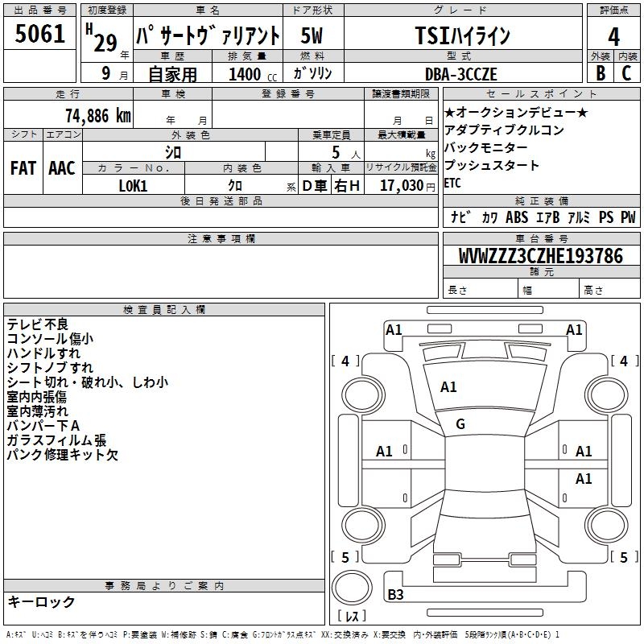This screenshot has width=644, height=644.
Task: Select the seating capacity 5 人
Action: [x=346, y=153]
